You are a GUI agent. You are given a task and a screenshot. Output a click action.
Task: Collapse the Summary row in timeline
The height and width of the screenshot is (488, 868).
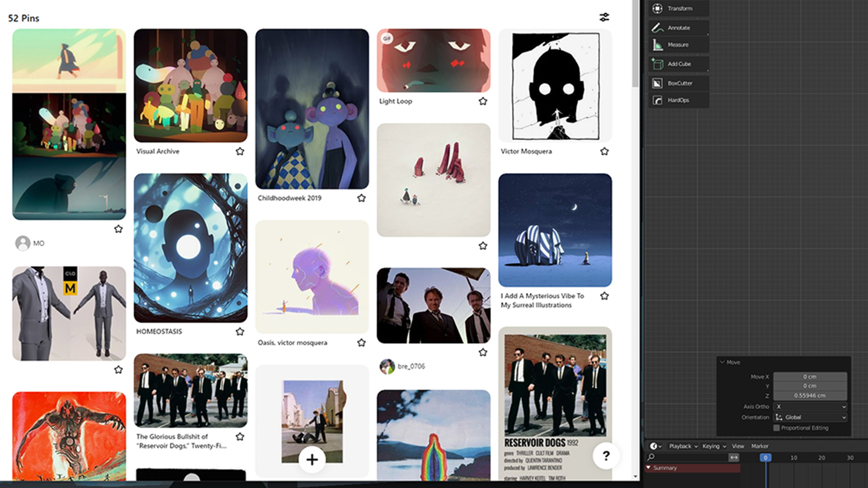[649, 468]
